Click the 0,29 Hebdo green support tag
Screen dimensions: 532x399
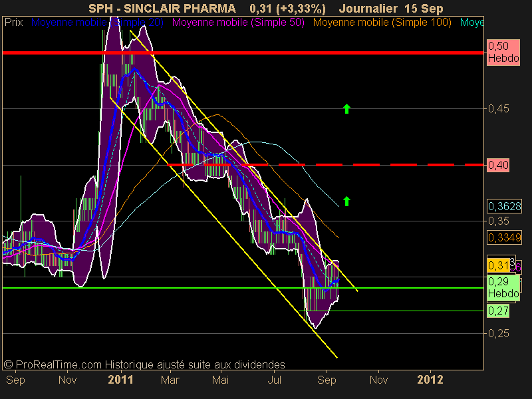(503, 287)
